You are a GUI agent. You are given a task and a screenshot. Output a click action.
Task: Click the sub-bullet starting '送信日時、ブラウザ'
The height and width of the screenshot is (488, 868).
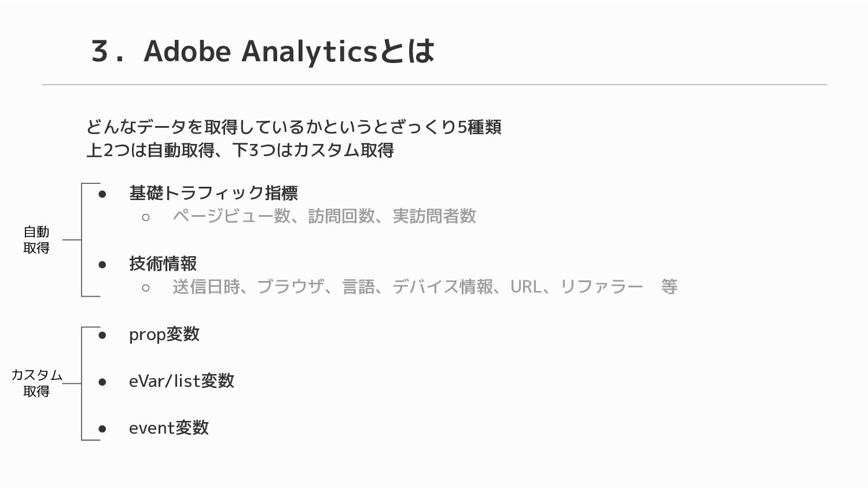[x=425, y=287]
